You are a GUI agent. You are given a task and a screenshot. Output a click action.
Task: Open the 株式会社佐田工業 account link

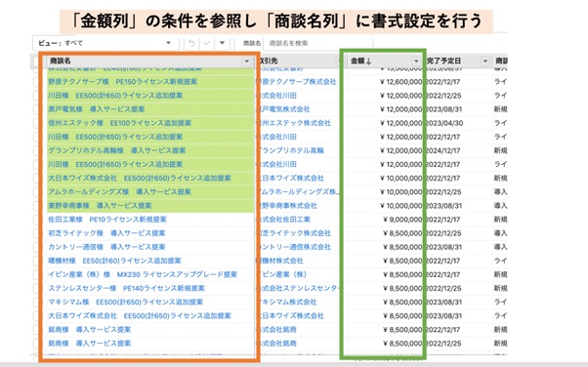tap(284, 220)
